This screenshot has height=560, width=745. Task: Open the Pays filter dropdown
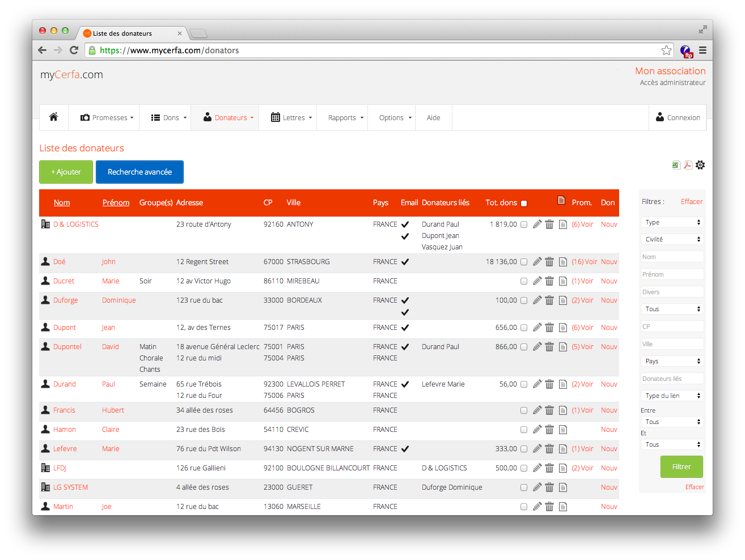672,361
